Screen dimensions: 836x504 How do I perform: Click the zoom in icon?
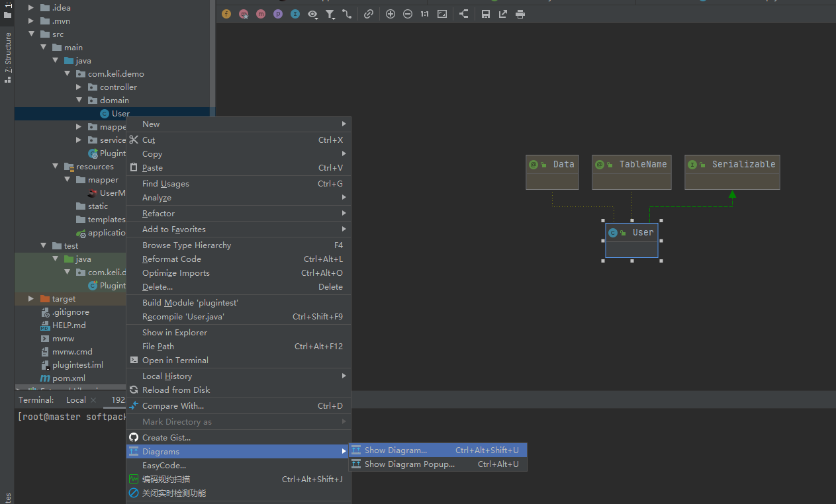tap(391, 14)
